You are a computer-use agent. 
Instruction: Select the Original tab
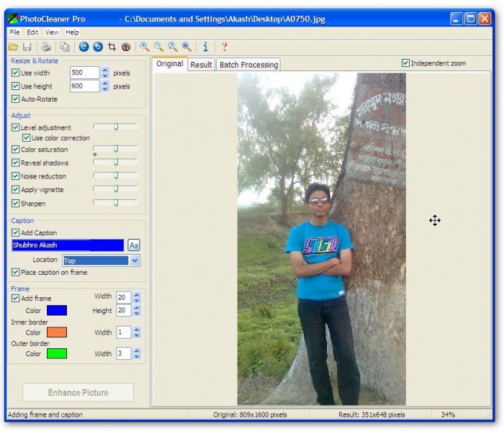click(x=170, y=63)
